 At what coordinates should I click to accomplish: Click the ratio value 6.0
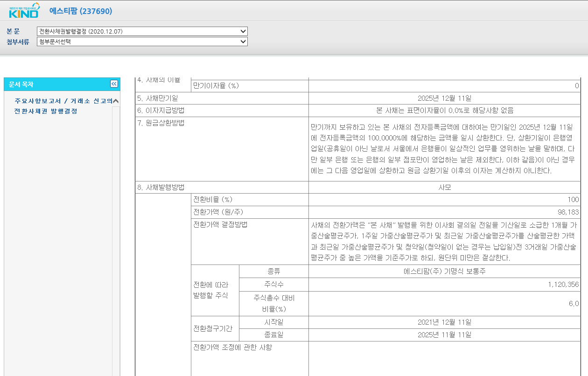[574, 303]
